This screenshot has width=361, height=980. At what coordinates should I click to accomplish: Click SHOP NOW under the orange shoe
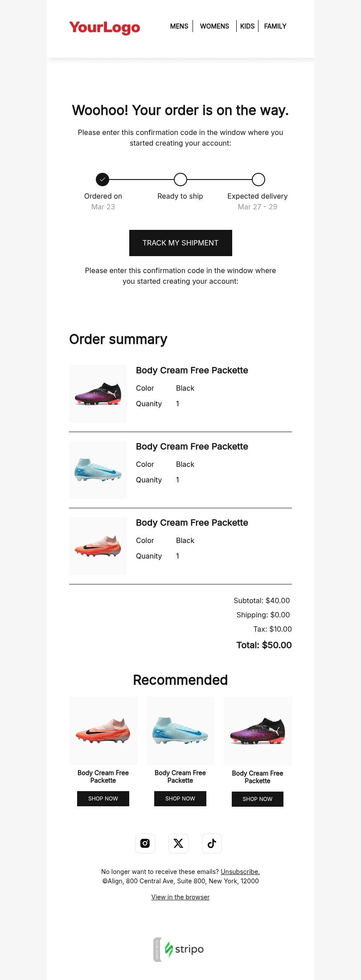(x=103, y=799)
